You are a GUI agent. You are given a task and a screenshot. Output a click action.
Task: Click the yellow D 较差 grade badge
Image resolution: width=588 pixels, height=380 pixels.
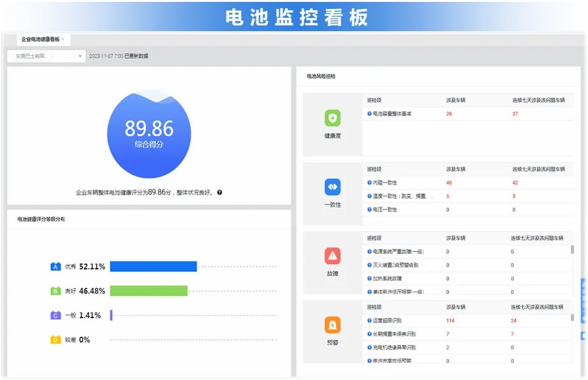pos(56,339)
